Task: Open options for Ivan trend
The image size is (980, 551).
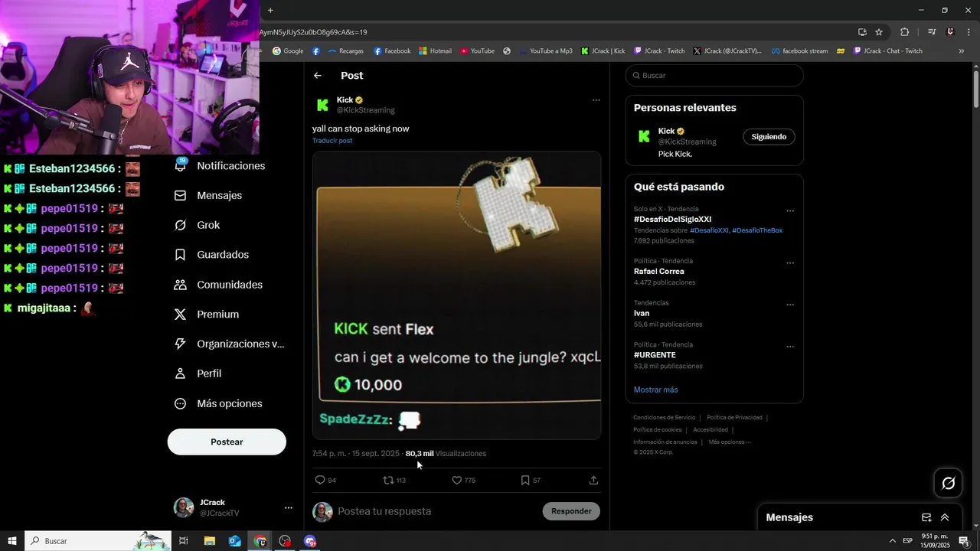Action: click(790, 305)
